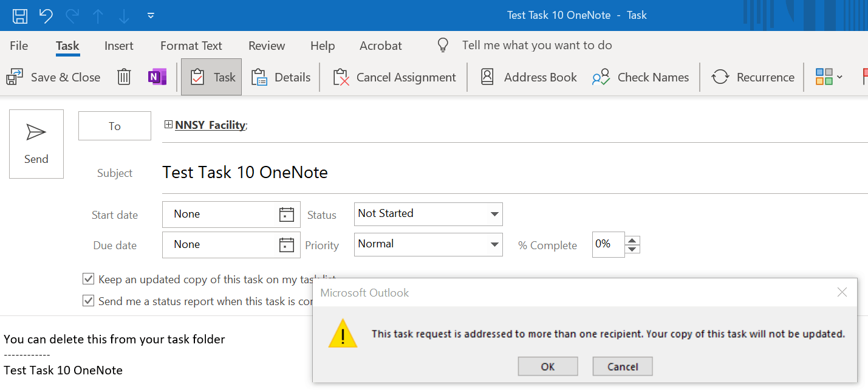The width and height of the screenshot is (868, 392).
Task: Open the File menu
Action: (19, 46)
